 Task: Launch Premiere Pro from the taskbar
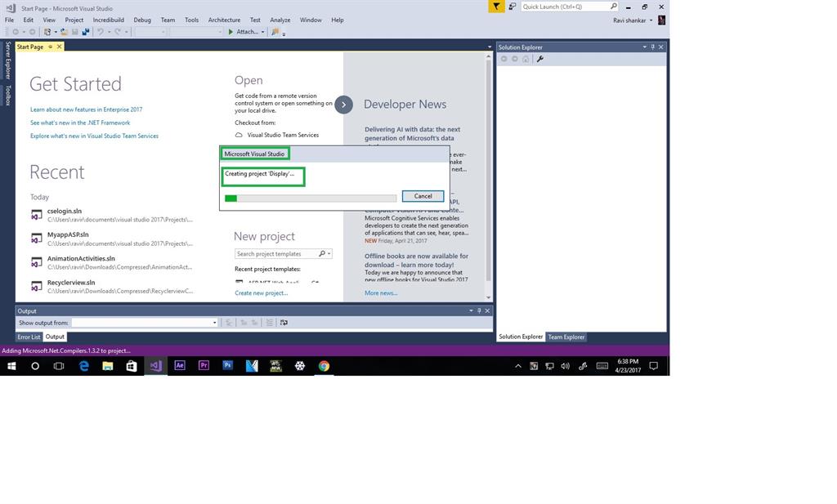pos(204,366)
